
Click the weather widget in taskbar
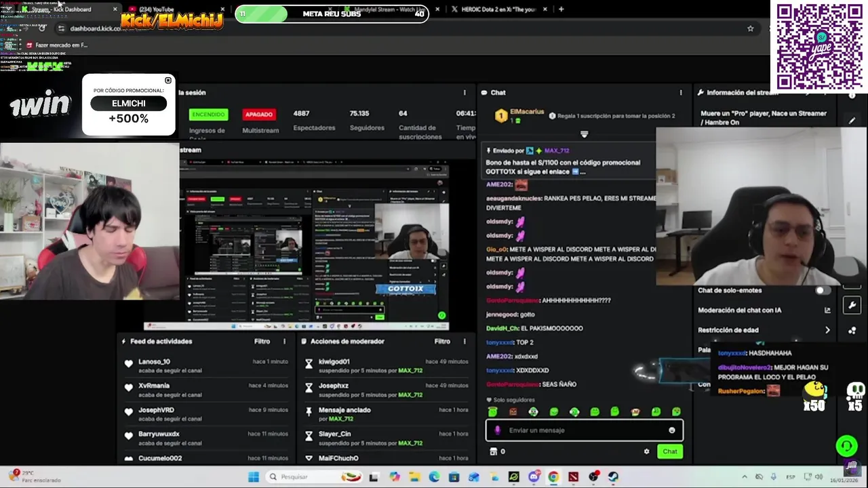(x=34, y=476)
